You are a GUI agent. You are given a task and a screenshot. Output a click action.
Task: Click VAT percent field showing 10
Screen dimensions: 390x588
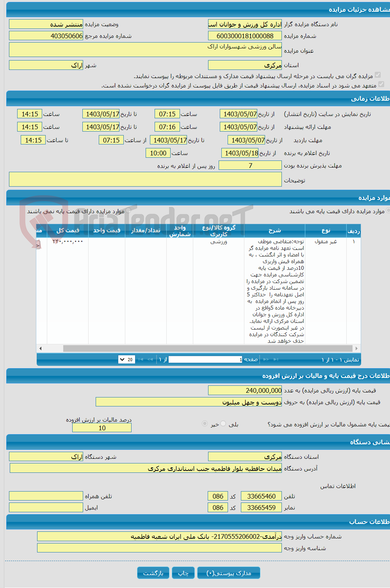(x=102, y=428)
